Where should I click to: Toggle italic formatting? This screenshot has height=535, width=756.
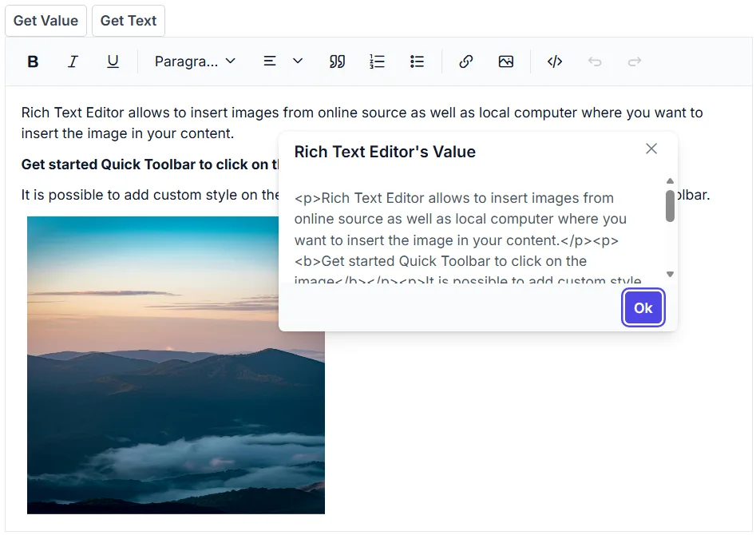[73, 61]
